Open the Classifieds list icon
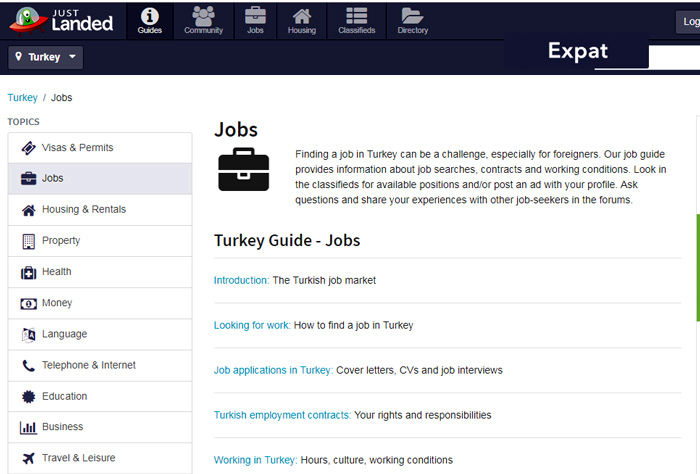 356,16
